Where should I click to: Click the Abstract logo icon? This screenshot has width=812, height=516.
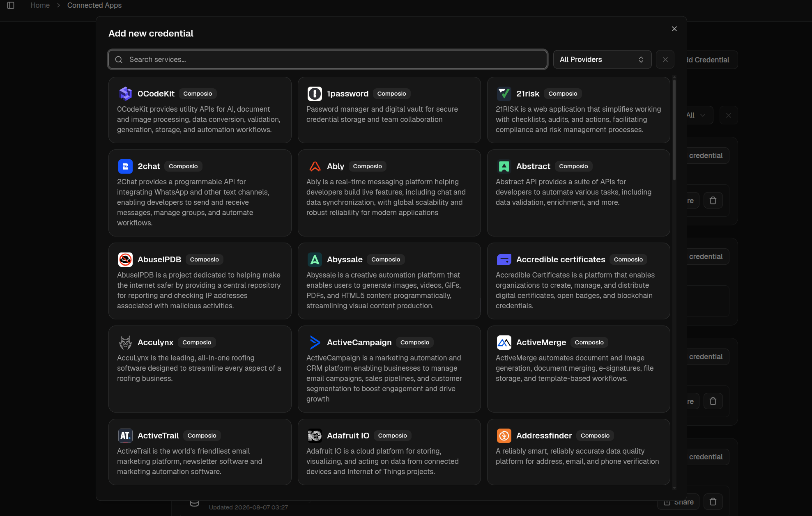[x=504, y=166]
